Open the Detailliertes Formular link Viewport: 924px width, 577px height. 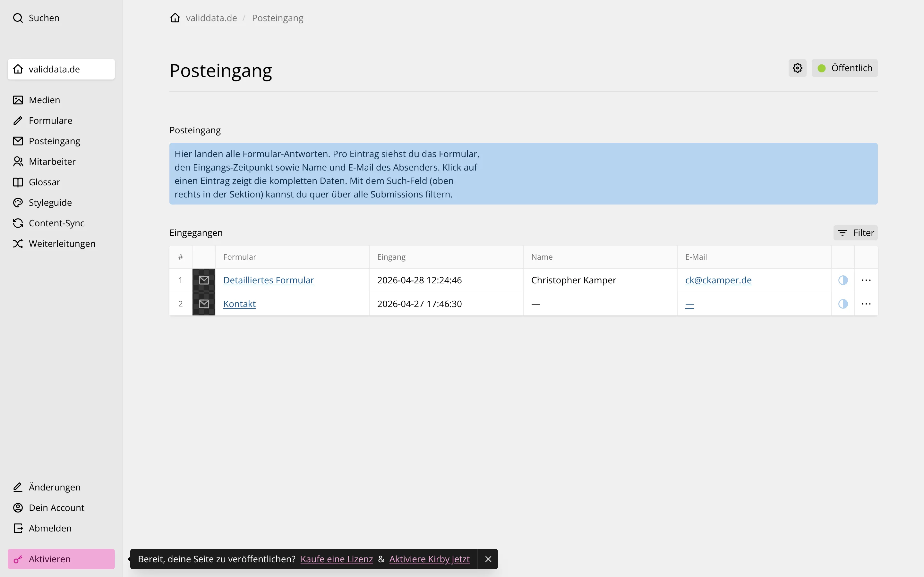tap(269, 280)
